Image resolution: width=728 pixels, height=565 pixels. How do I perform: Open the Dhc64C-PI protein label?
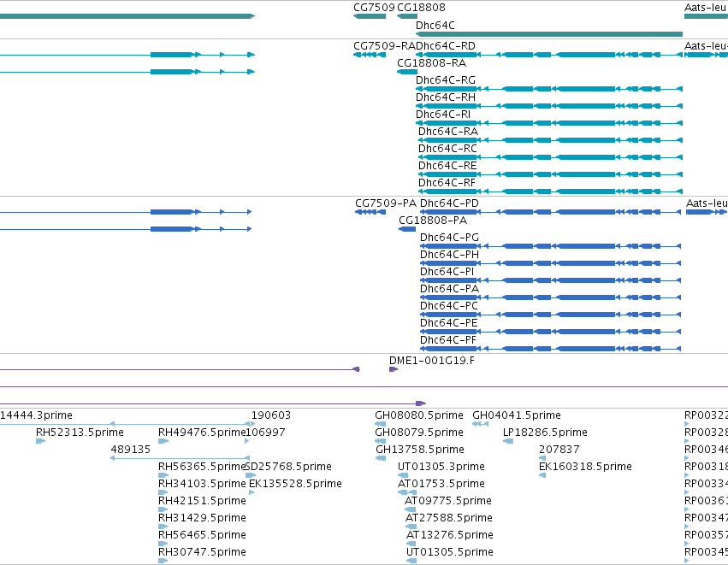(x=447, y=272)
